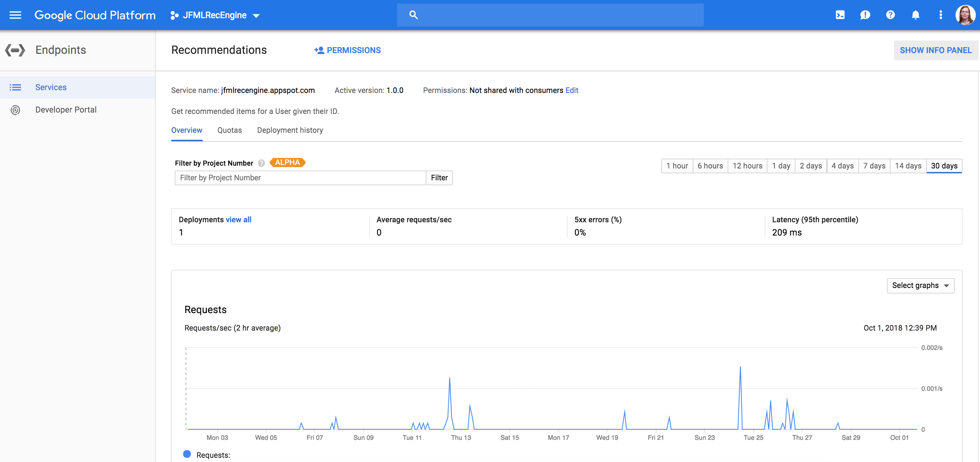980x462 pixels.
Task: Open the hamburger navigation menu
Action: [15, 15]
